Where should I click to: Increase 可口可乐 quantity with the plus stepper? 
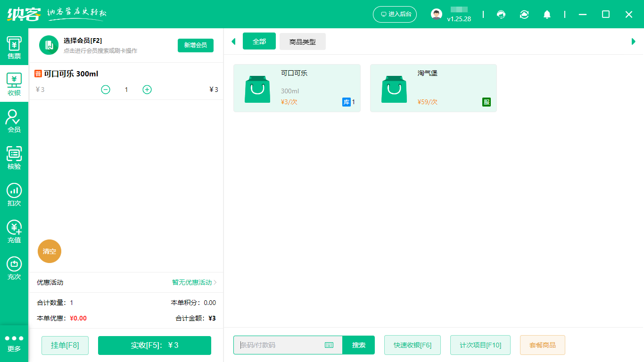click(147, 89)
